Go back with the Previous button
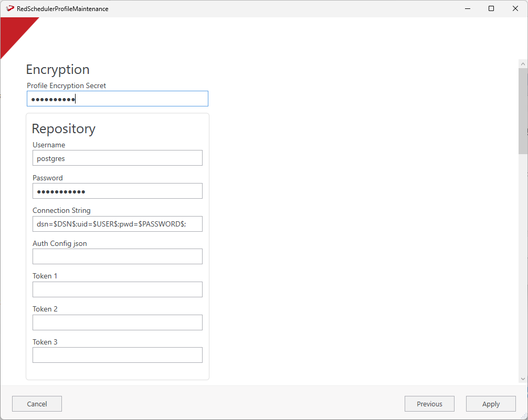 (x=429, y=404)
